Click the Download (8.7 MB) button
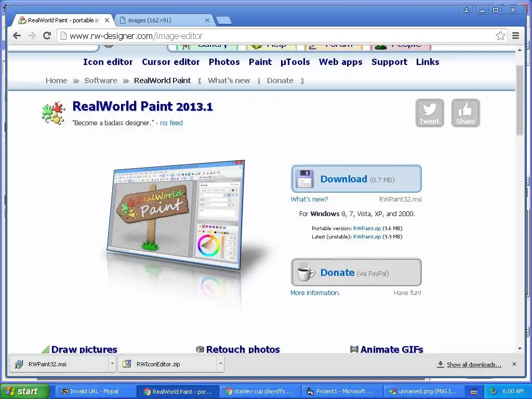The width and height of the screenshot is (532, 399). tap(356, 179)
